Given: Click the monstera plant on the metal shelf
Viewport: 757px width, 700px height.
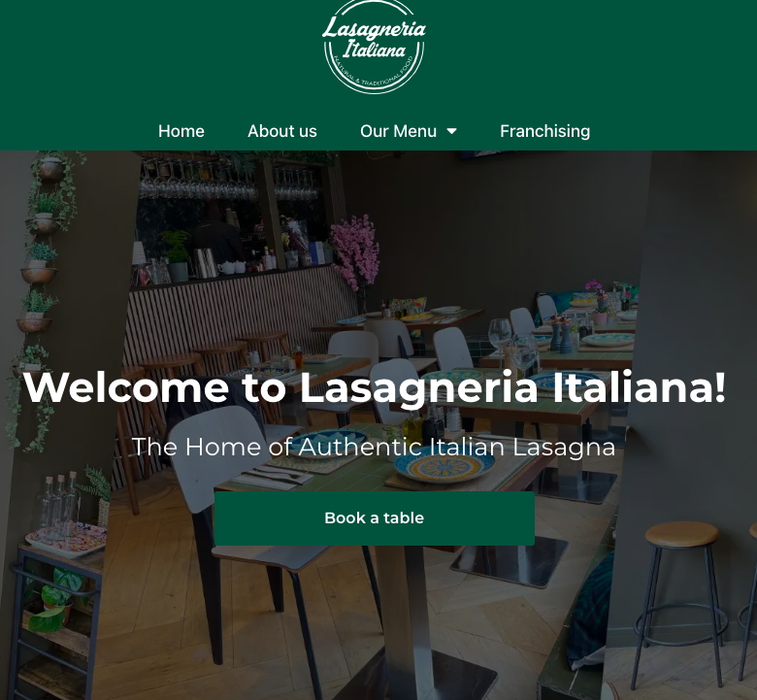Looking at the screenshot, I should 55,601.
